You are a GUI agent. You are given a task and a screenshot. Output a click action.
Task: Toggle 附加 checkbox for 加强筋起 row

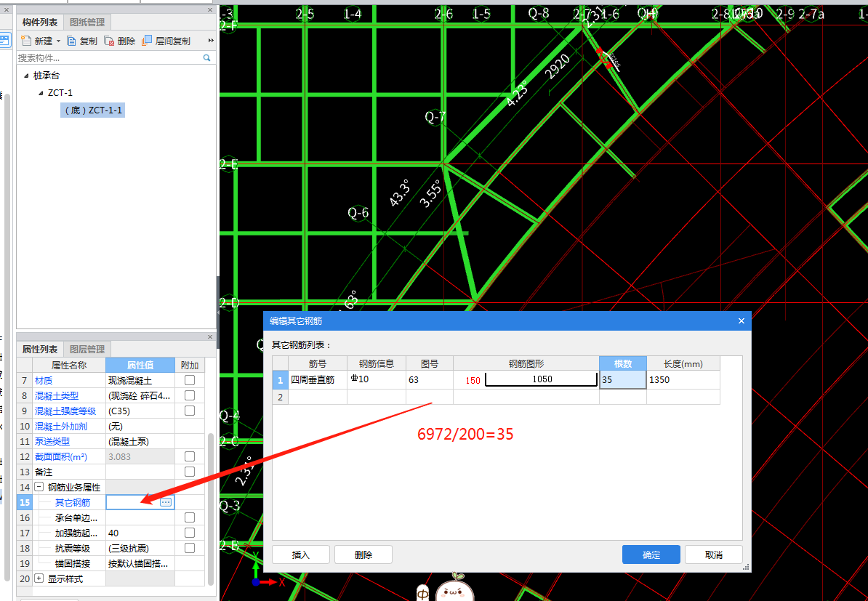[189, 533]
